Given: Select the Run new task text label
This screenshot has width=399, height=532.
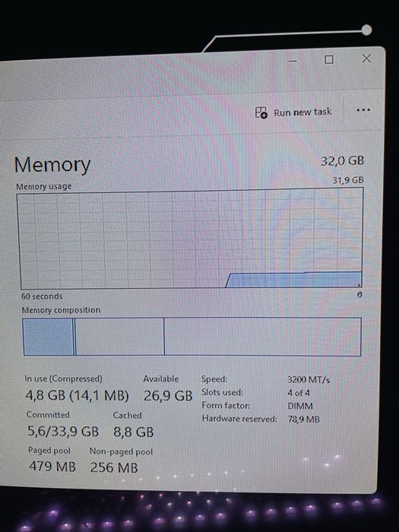Looking at the screenshot, I should [302, 112].
